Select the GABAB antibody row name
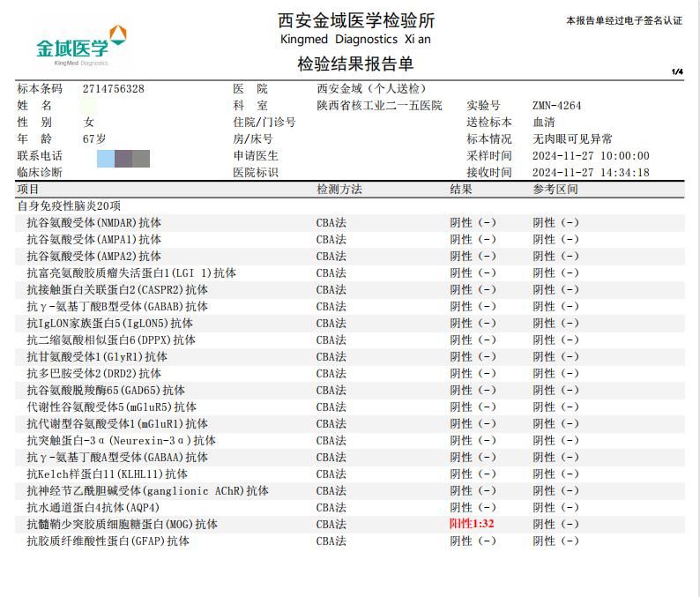Image resolution: width=700 pixels, height=597 pixels. (x=117, y=306)
